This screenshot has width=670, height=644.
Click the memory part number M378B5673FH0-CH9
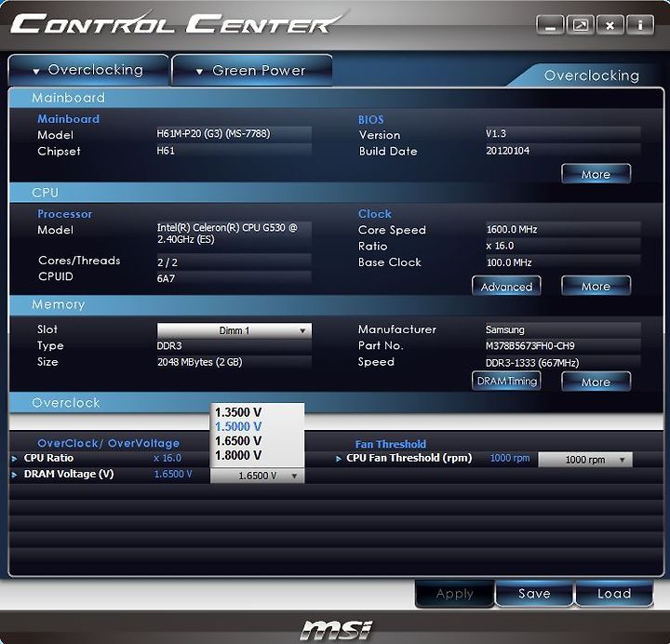click(530, 345)
